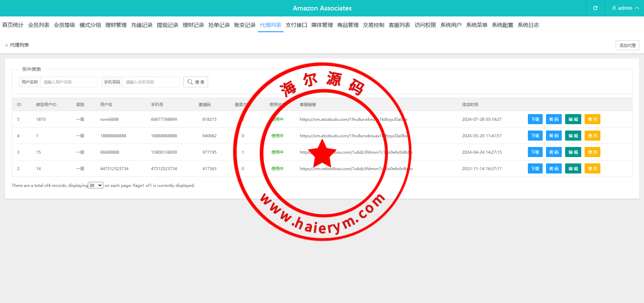Open the admin user dropdown

(x=625, y=8)
